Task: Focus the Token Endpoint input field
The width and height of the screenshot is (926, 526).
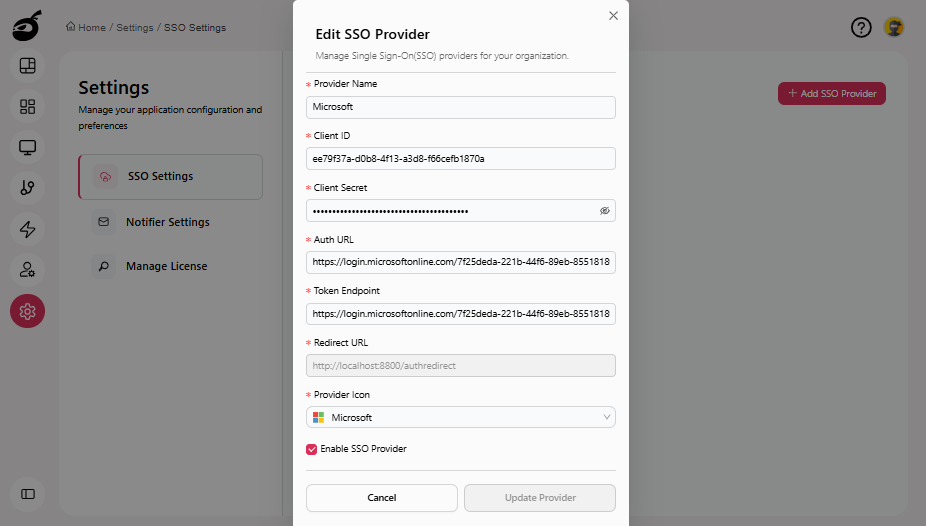Action: point(461,314)
